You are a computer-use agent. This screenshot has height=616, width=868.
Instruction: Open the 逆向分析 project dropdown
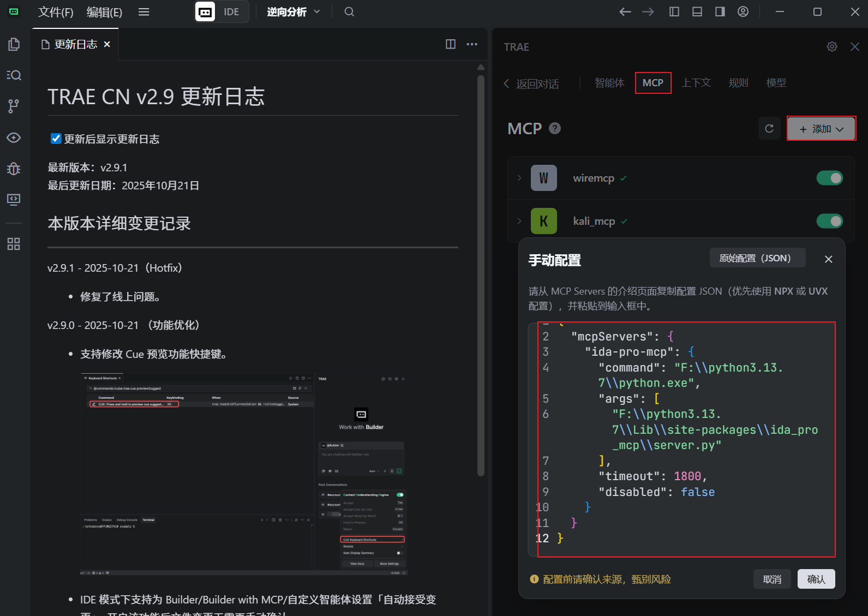pyautogui.click(x=293, y=12)
